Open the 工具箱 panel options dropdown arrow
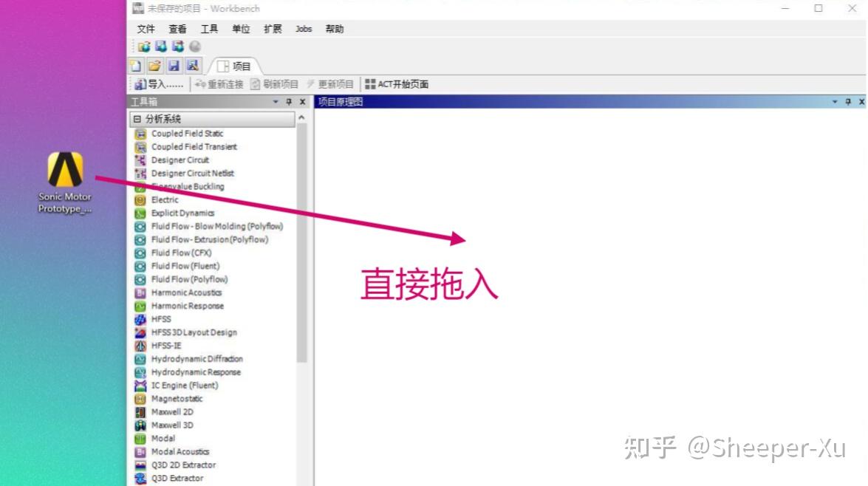 click(x=277, y=102)
